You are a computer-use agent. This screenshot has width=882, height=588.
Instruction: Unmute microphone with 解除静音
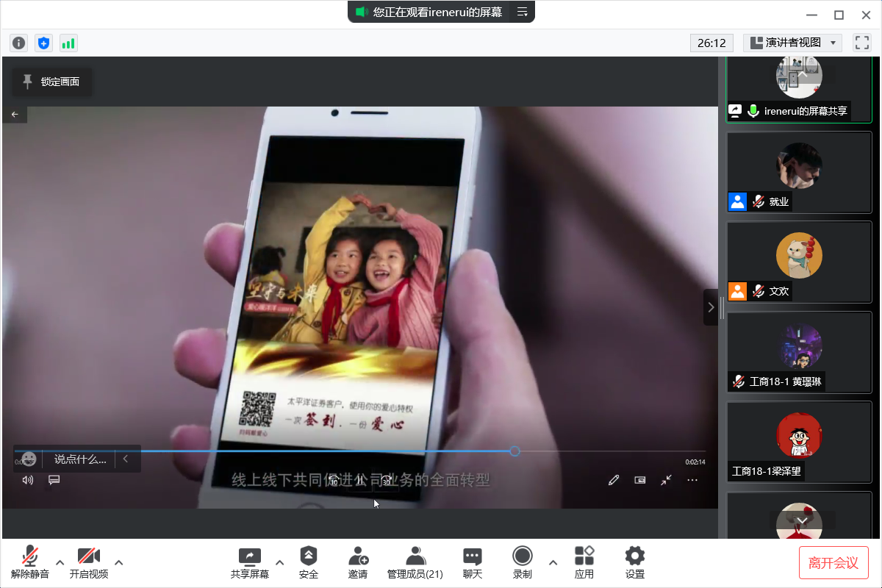[x=30, y=563]
